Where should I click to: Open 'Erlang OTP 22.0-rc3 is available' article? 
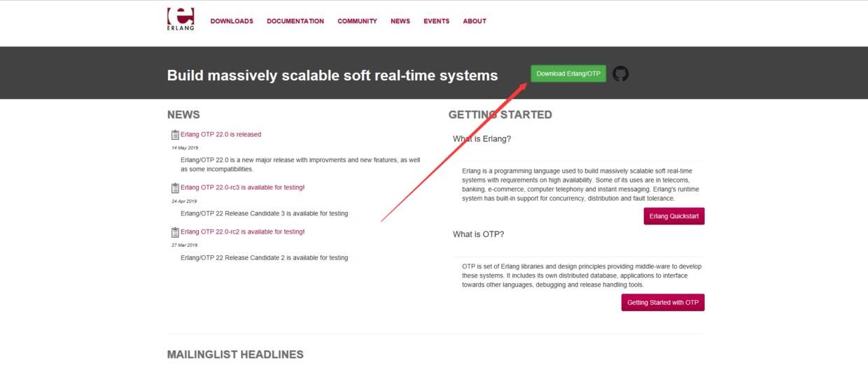coord(242,187)
